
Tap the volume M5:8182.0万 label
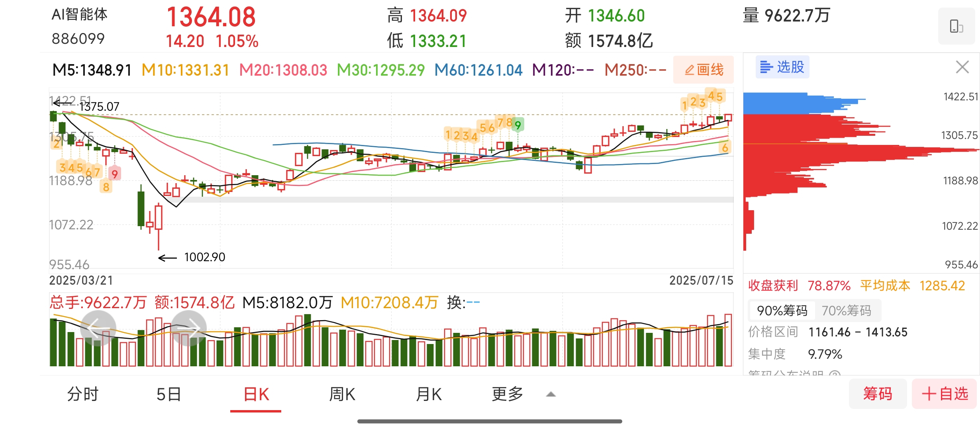(287, 303)
